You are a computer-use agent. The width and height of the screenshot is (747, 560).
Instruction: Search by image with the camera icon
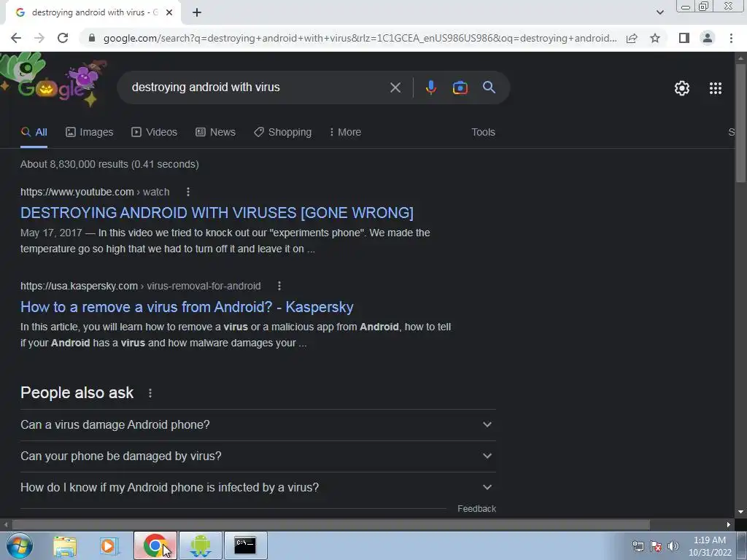460,87
